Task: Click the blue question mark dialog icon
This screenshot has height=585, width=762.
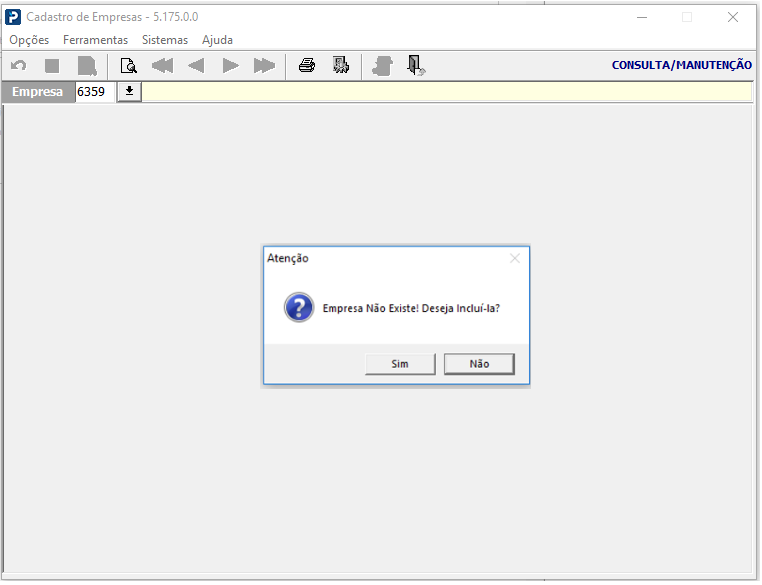Action: click(x=299, y=308)
